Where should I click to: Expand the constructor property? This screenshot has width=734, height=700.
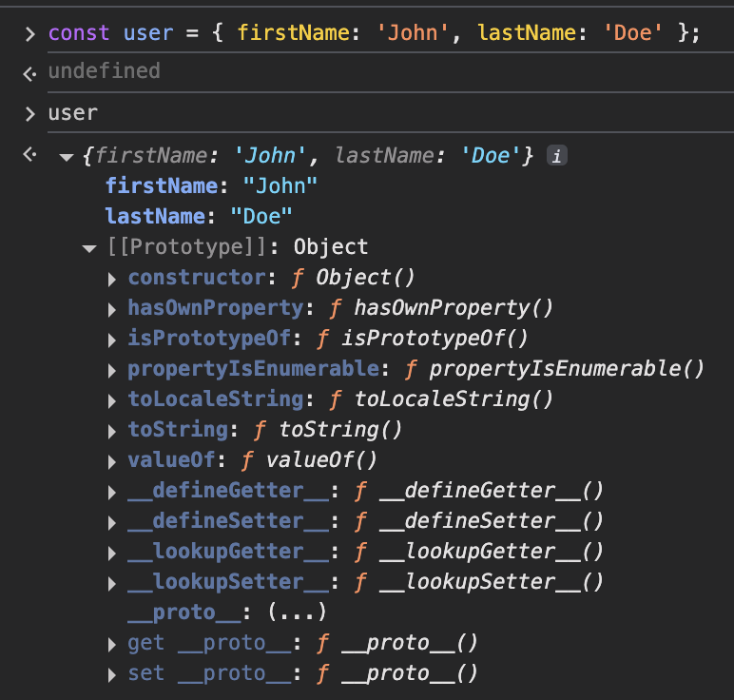point(111,279)
